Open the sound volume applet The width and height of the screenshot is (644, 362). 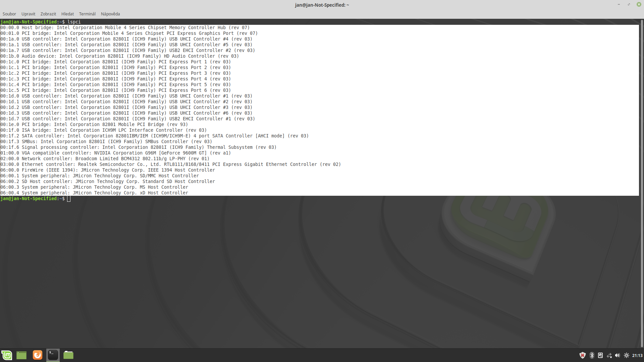click(x=618, y=355)
